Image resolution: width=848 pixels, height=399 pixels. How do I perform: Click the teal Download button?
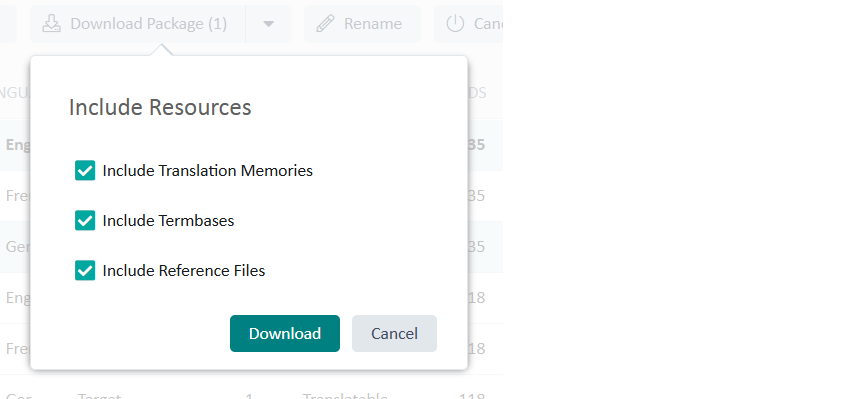[x=285, y=334]
